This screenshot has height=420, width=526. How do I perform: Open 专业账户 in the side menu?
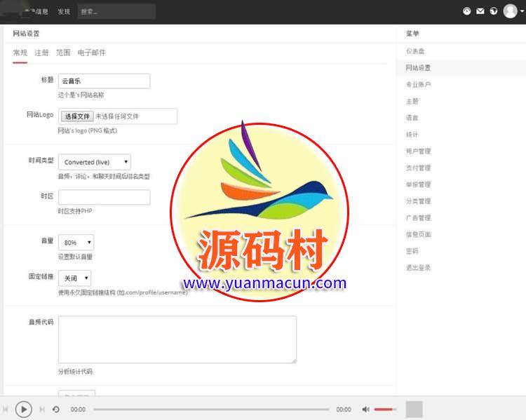click(x=418, y=85)
